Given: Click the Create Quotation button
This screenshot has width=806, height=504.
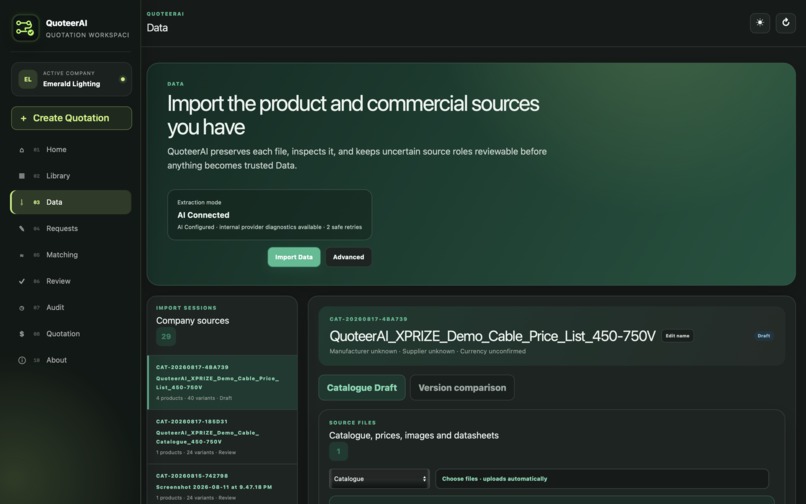Looking at the screenshot, I should pos(71,118).
